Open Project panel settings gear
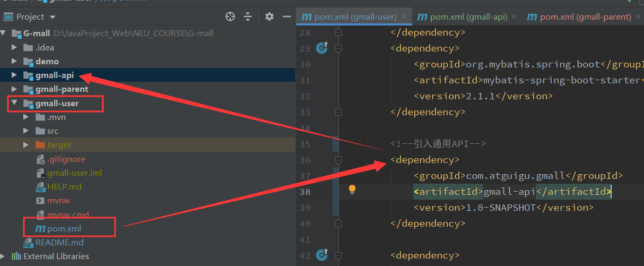Image resolution: width=644 pixels, height=266 pixels. [269, 16]
